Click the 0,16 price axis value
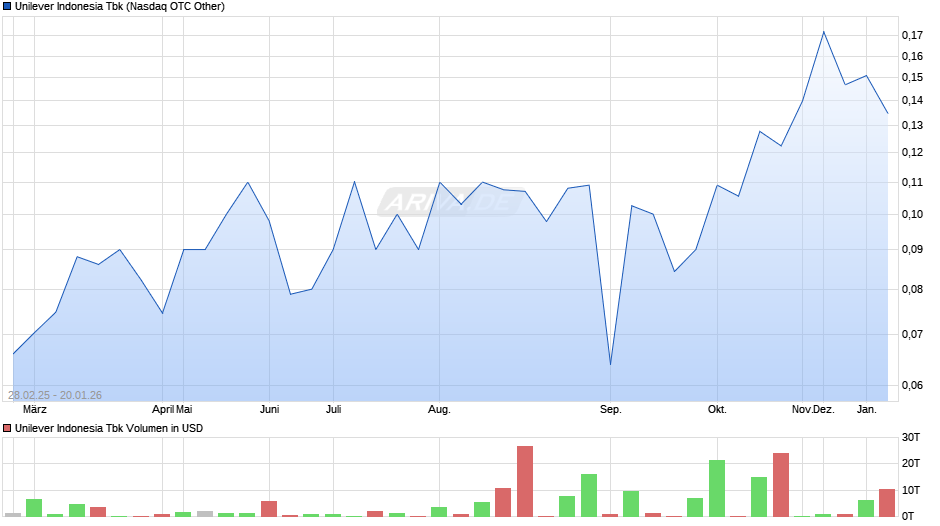 [912, 56]
